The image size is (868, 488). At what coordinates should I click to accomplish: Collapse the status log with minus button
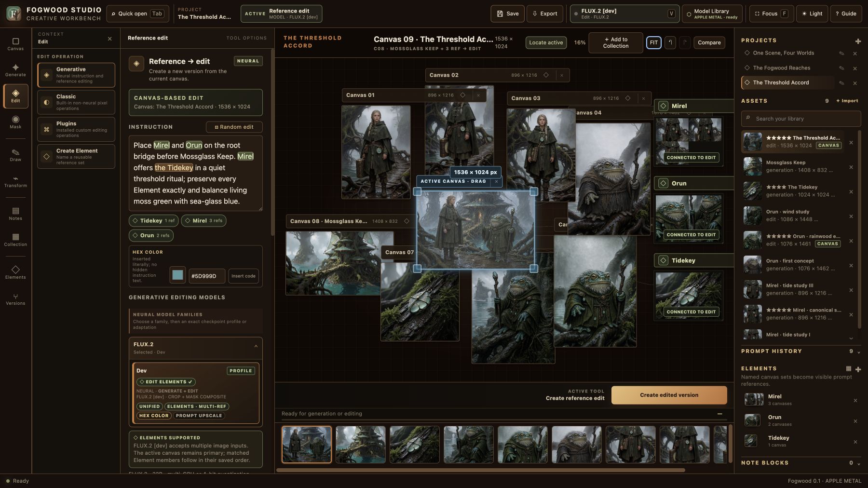tap(719, 414)
